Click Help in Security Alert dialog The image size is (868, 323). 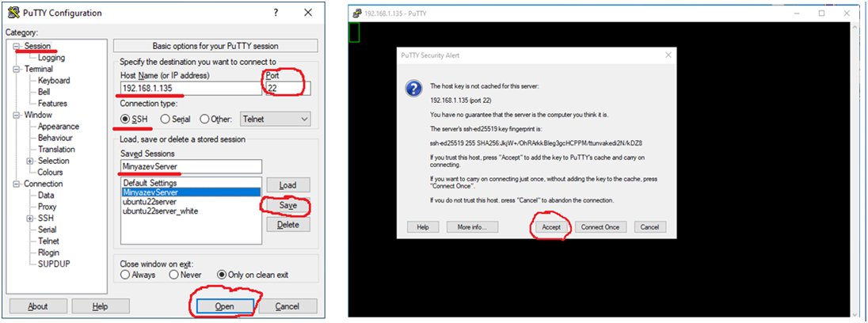[x=423, y=226]
